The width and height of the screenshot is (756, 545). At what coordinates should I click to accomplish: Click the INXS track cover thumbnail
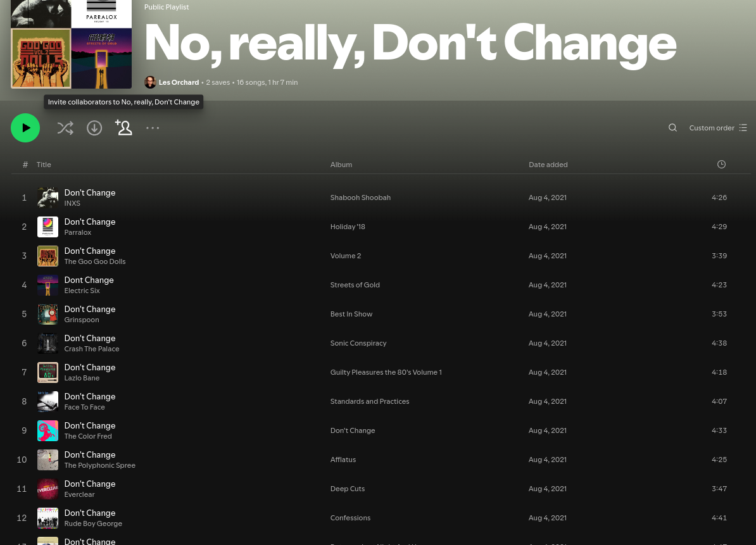(x=47, y=197)
